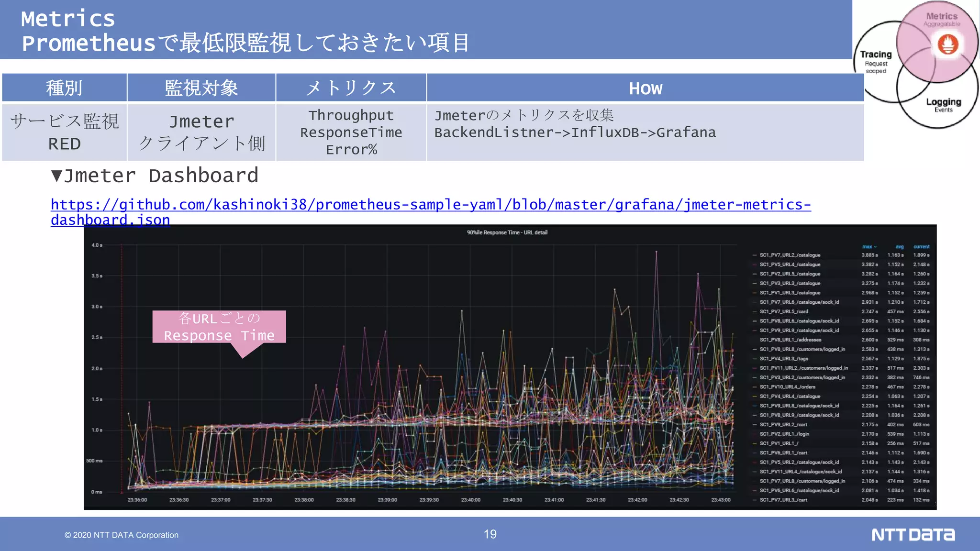The height and width of the screenshot is (551, 980).
Task: Click the NTT DATA logo
Action: [913, 535]
